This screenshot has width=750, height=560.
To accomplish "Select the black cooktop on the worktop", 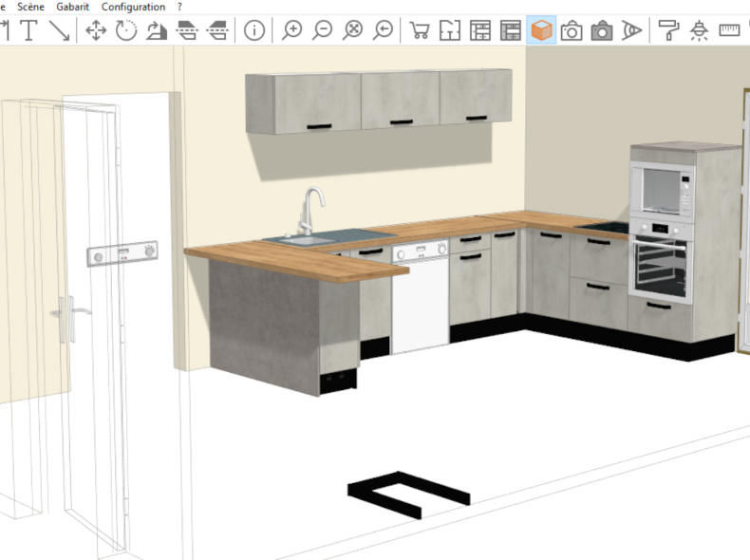I will [603, 228].
